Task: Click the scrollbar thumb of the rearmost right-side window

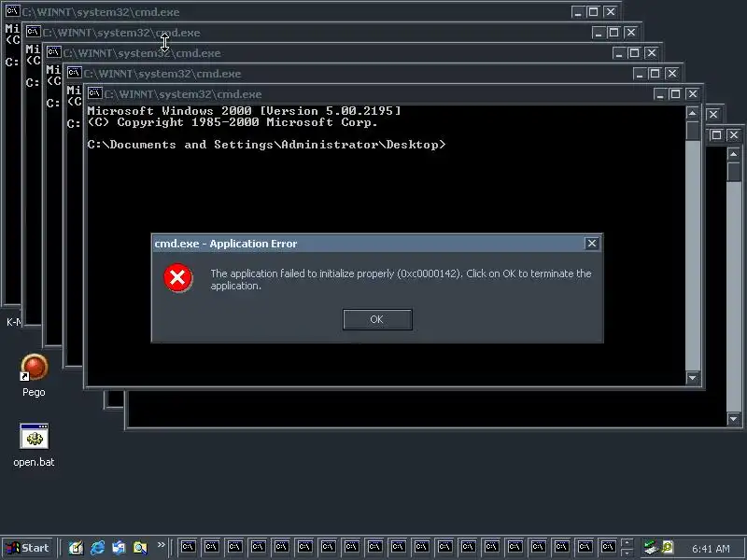Action: click(734, 172)
